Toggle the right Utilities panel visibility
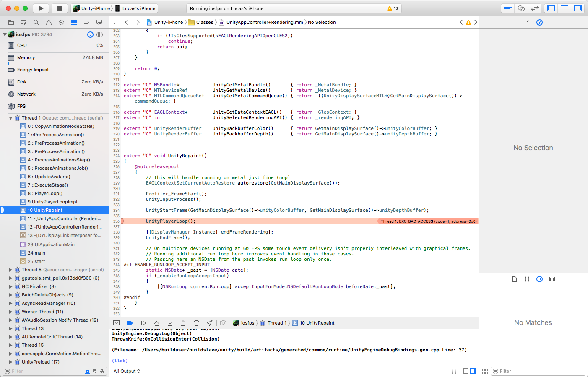The image size is (588, 377). [x=578, y=8]
